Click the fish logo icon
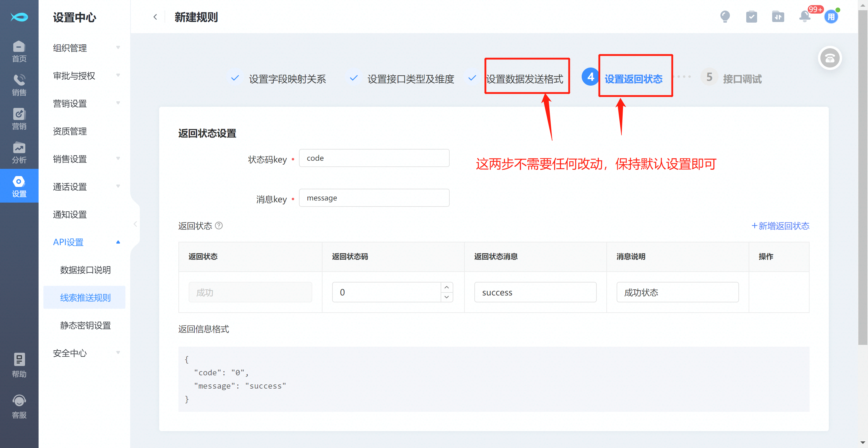Screen dimensions: 868x448 point(19,17)
